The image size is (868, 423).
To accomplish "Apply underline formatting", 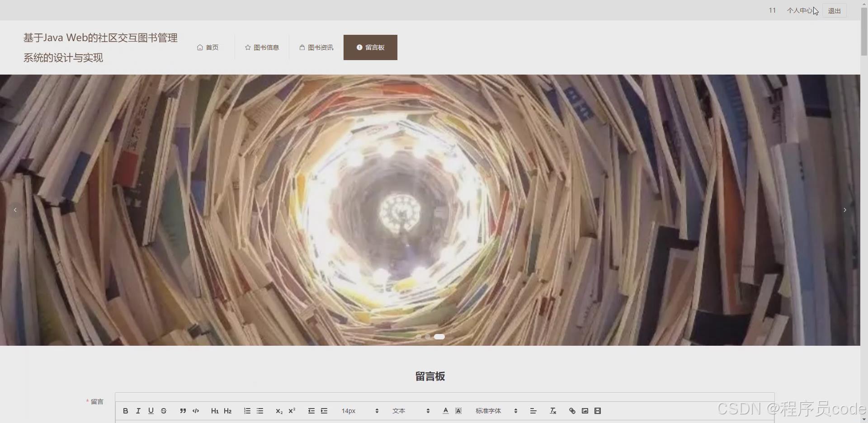I will (151, 410).
